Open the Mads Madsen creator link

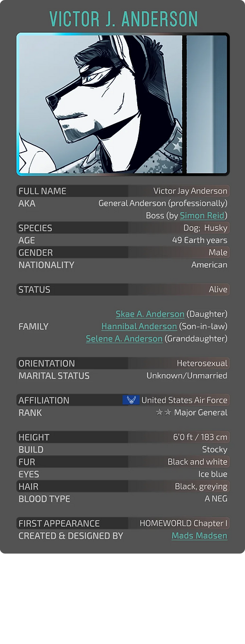199,535
